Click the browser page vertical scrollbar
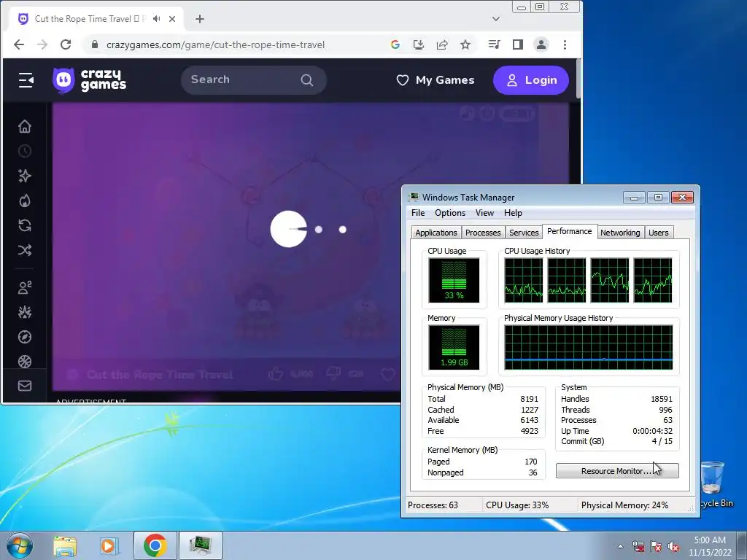Viewport: 747px width, 560px height. click(x=578, y=79)
